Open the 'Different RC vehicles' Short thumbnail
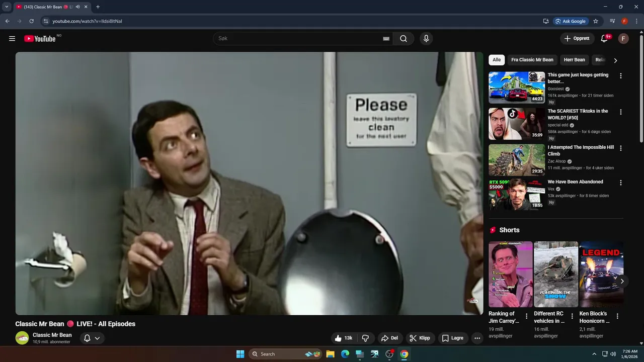 click(556, 274)
